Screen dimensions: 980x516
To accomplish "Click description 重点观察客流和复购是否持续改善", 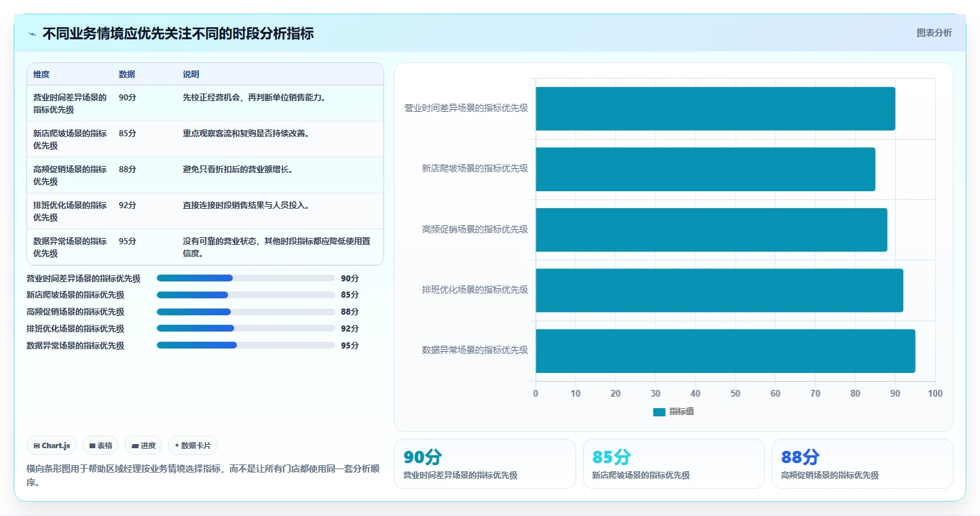I will tap(247, 133).
